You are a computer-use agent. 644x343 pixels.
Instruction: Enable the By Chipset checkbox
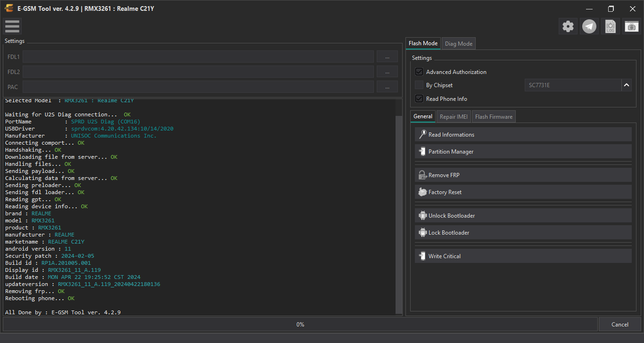point(419,85)
